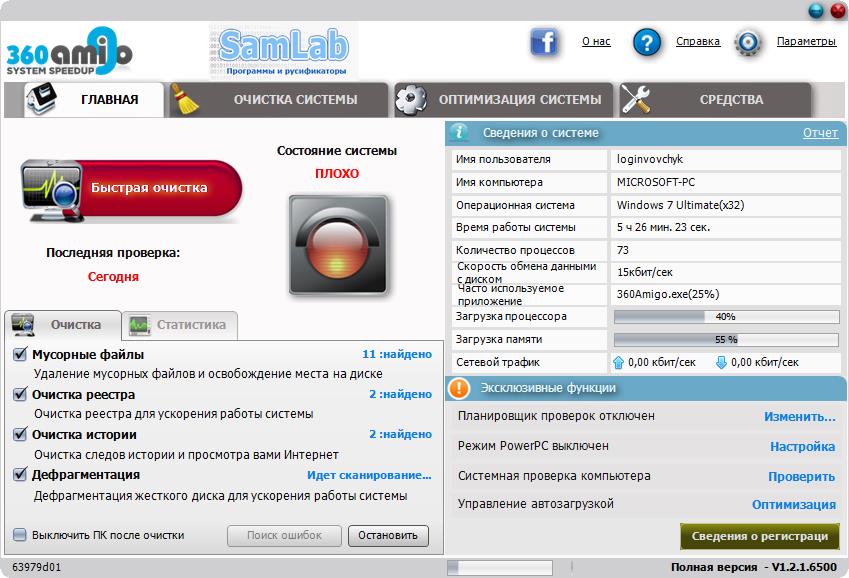Click the blue question mark help icon
849x578 pixels.
pos(646,42)
